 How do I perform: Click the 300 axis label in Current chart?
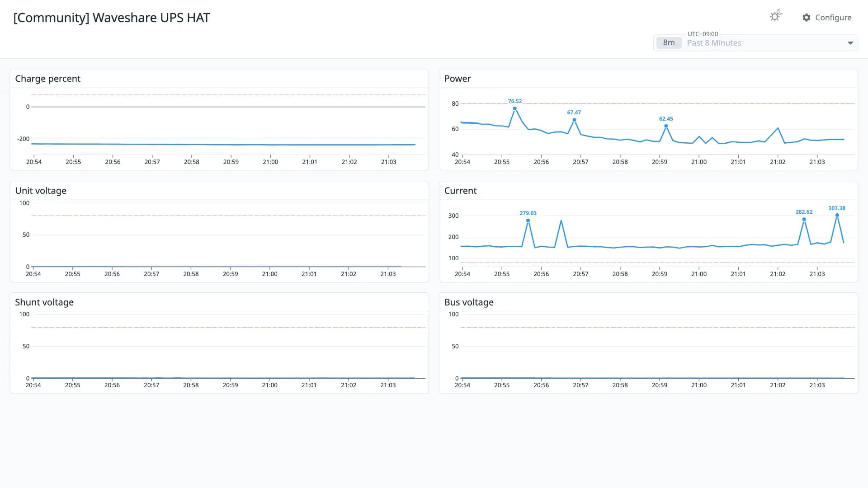coord(453,216)
